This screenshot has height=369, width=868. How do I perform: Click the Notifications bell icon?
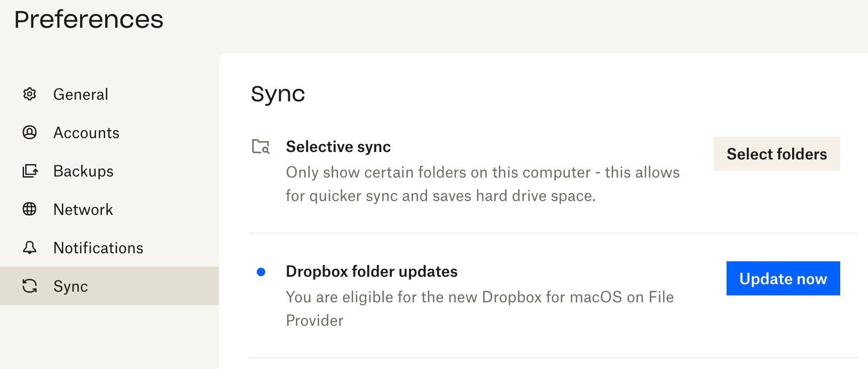29,248
